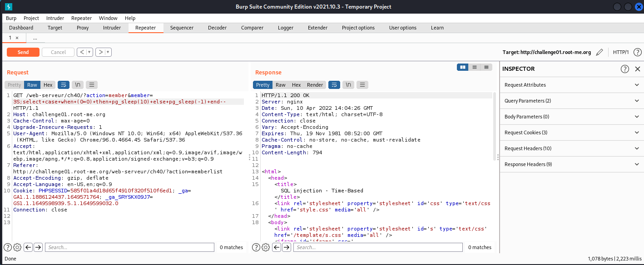644x265 pixels.
Task: Expand Body Parameters (0) section
Action: (x=571, y=117)
